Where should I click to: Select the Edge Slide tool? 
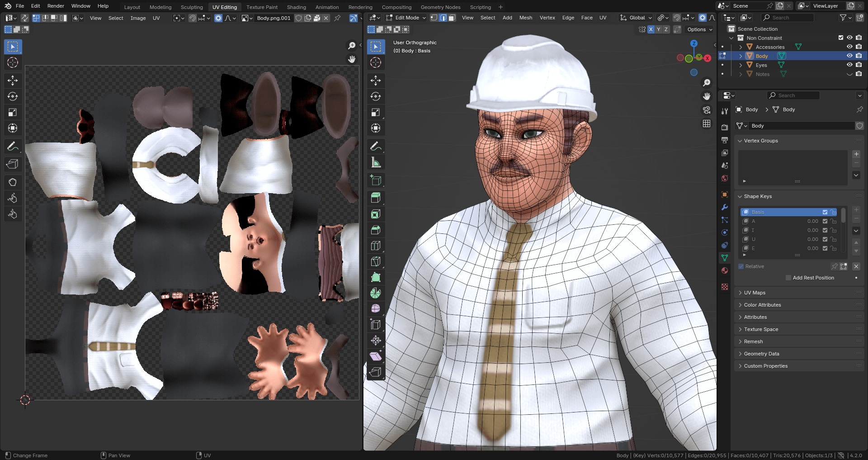pyautogui.click(x=376, y=325)
